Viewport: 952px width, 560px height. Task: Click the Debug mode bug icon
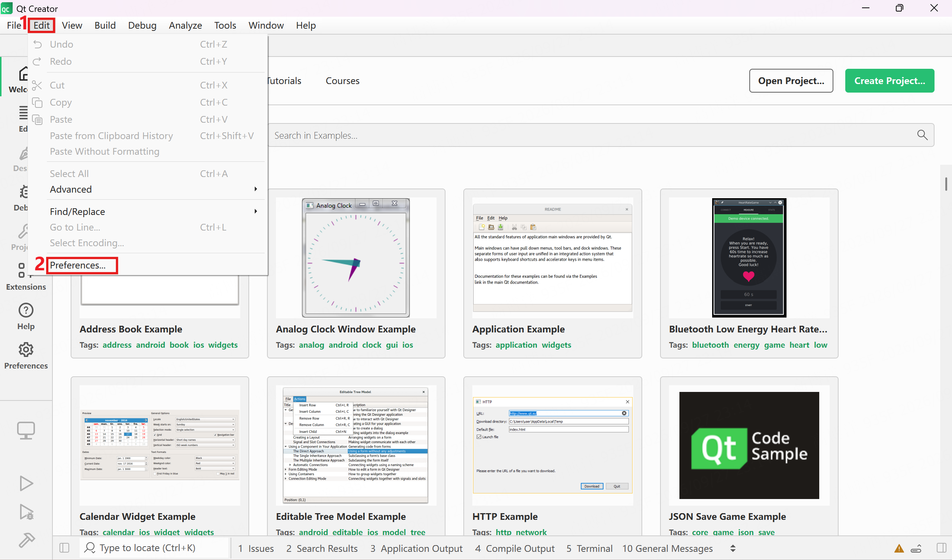click(23, 192)
